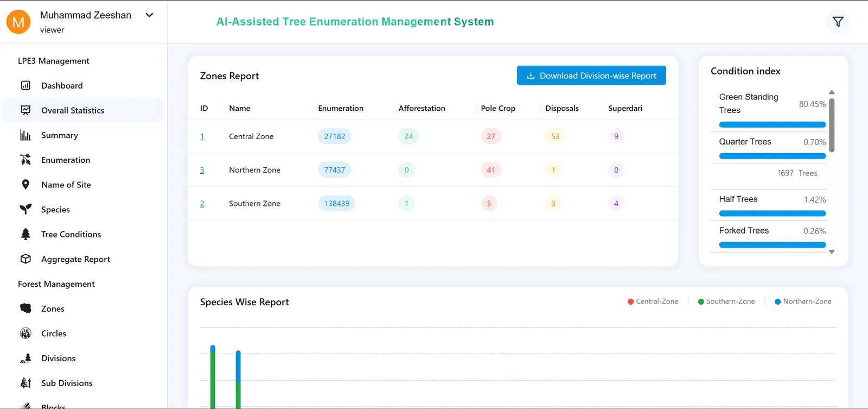Screen dimensions: 868x409
Task: Click the Aggregate Report cube icon
Action: click(x=25, y=259)
